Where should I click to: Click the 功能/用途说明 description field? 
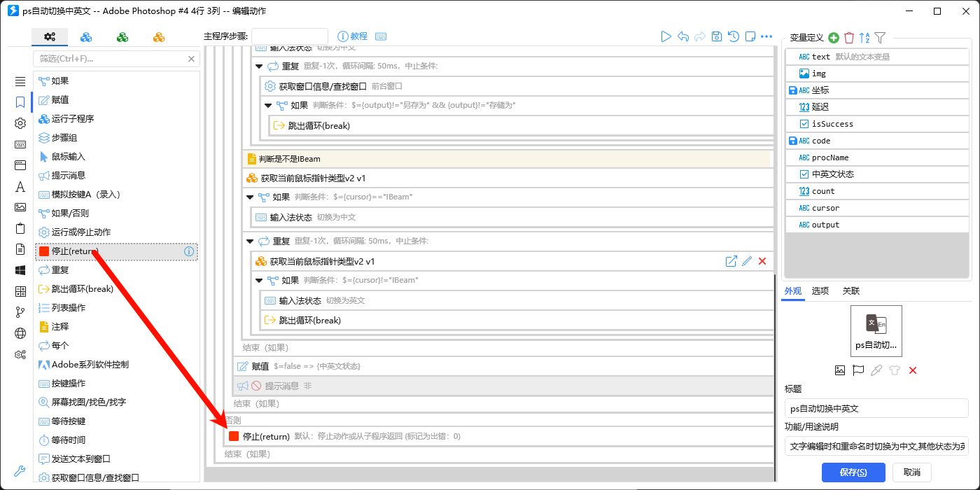pos(876,446)
